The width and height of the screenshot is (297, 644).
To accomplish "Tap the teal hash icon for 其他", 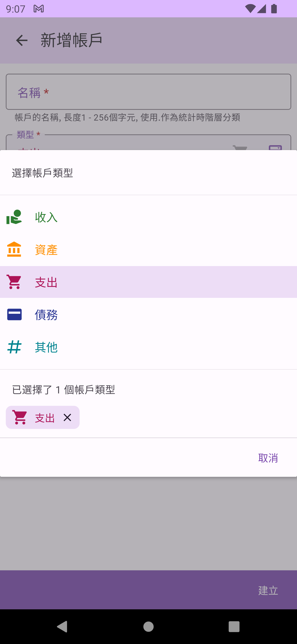I will pyautogui.click(x=14, y=347).
